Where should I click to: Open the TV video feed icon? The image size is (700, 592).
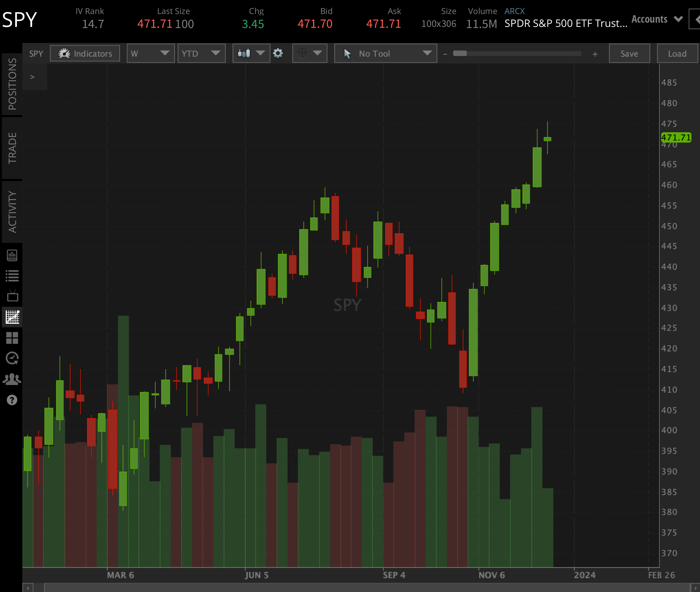coord(12,296)
